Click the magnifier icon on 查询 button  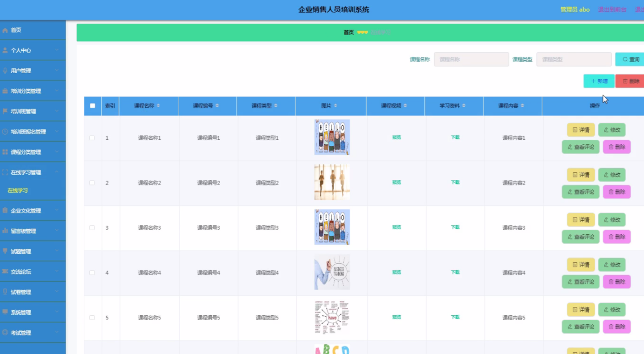tap(625, 60)
